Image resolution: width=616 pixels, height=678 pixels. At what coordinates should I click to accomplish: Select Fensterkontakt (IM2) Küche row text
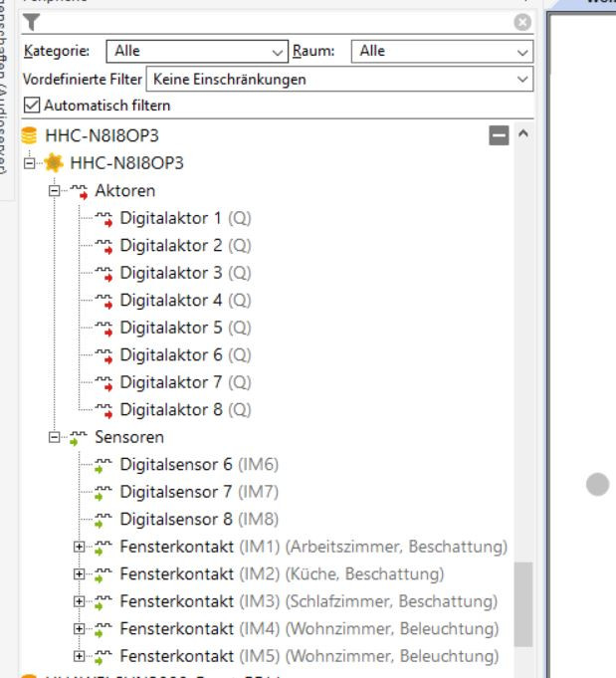[x=283, y=574]
